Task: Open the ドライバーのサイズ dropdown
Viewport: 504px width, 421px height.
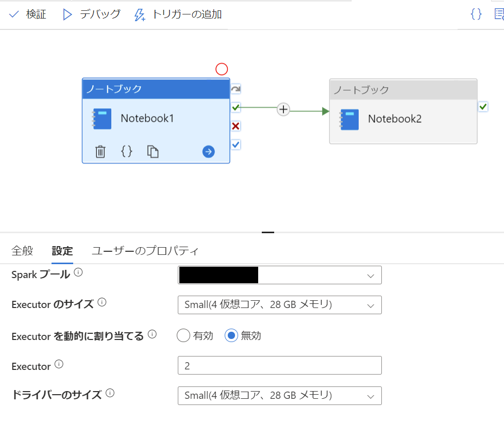Action: [x=370, y=396]
